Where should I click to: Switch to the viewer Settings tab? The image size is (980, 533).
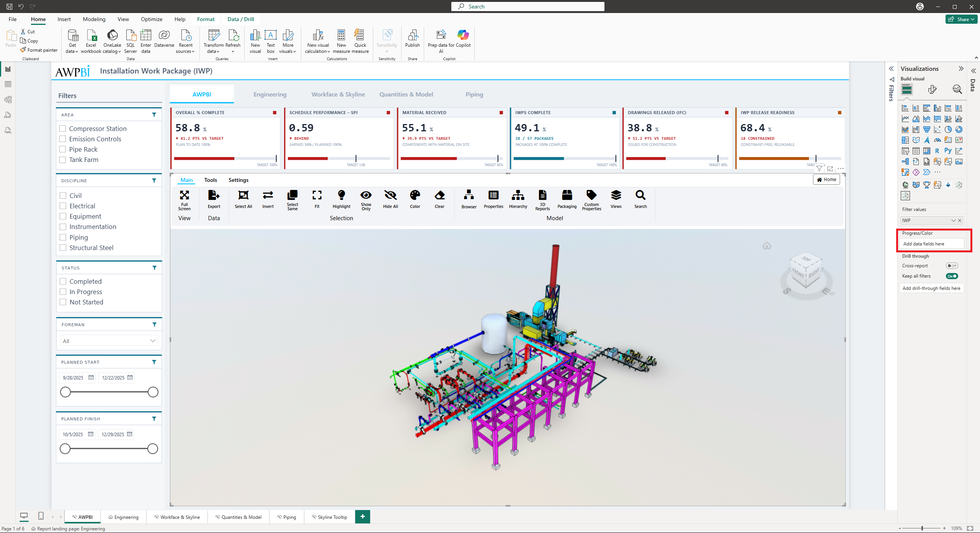pos(238,180)
